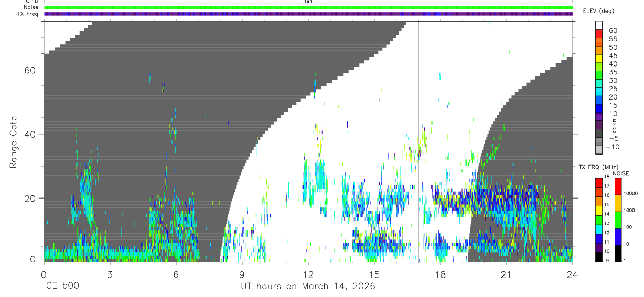Click the '45' label on the ELEV scale
This screenshot has height=297, width=644.
click(x=613, y=56)
